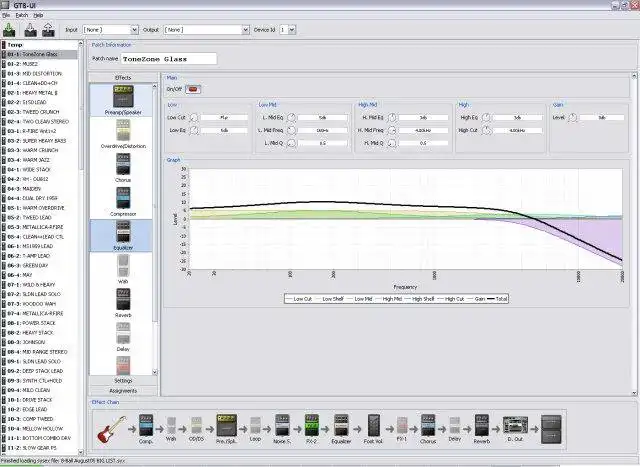Select patch 08-1: POWER STACK
The width and height of the screenshot is (640, 467).
[39, 323]
